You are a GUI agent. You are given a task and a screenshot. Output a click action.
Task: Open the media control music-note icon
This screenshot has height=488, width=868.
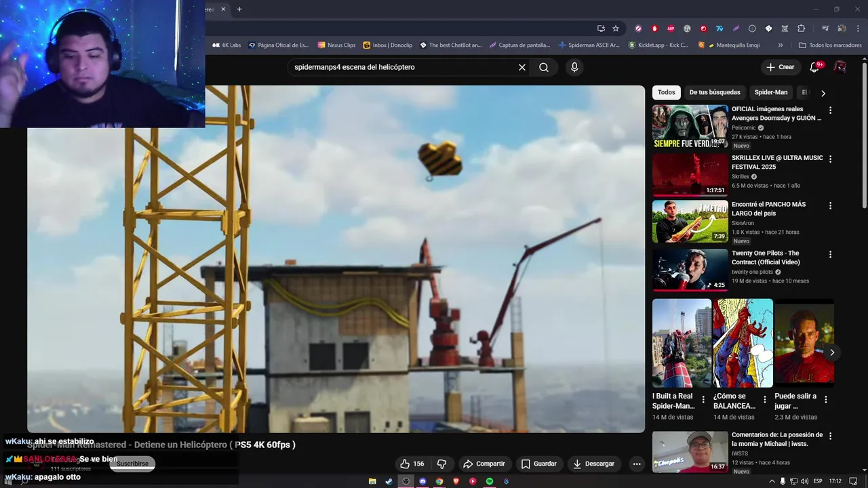825,28
